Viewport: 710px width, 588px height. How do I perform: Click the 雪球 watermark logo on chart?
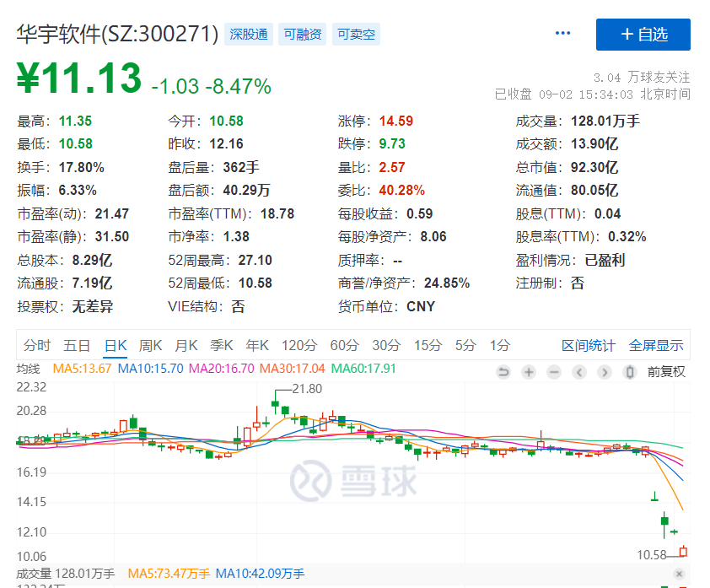(354, 481)
